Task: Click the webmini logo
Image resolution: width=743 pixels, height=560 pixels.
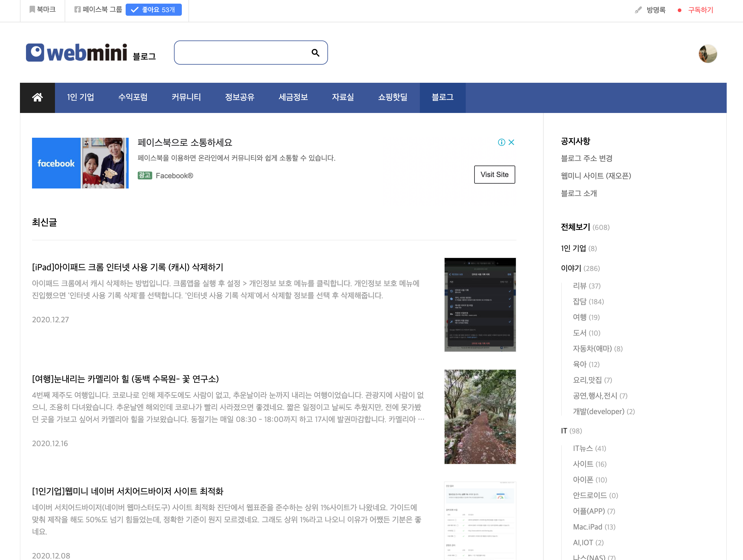Action: (x=77, y=53)
